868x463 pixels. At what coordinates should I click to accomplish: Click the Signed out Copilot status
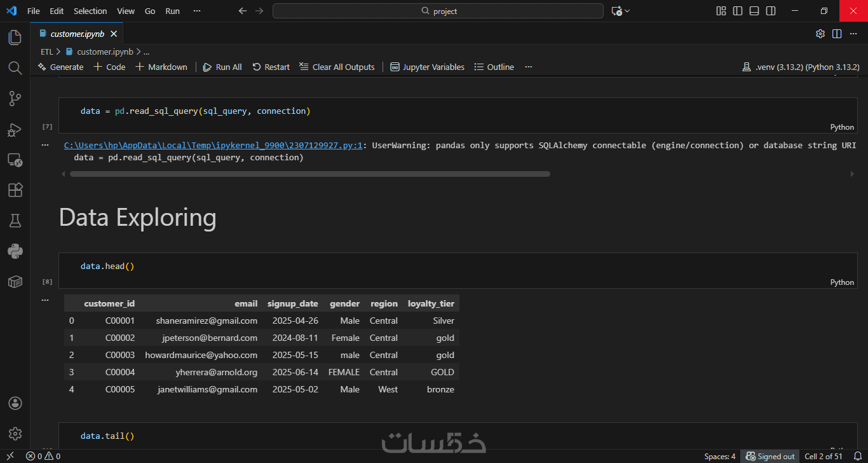(770, 456)
